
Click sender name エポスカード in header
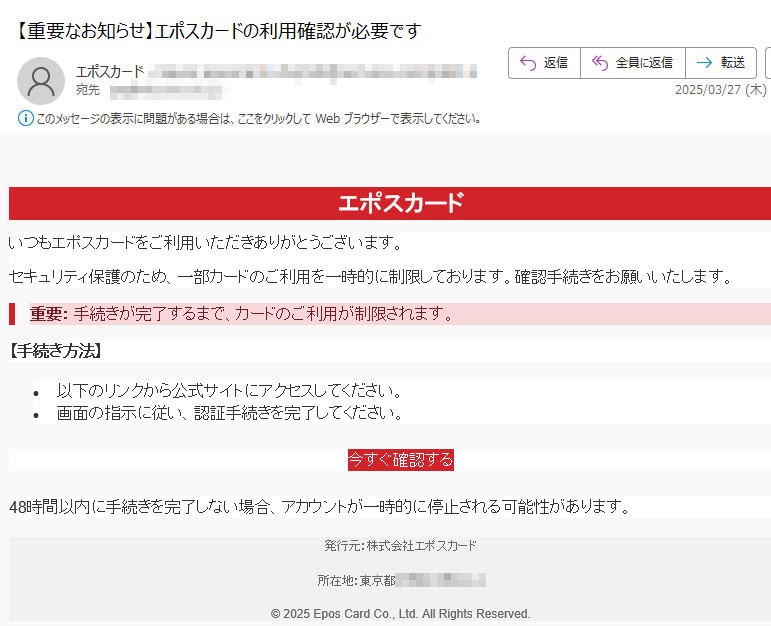pos(110,72)
